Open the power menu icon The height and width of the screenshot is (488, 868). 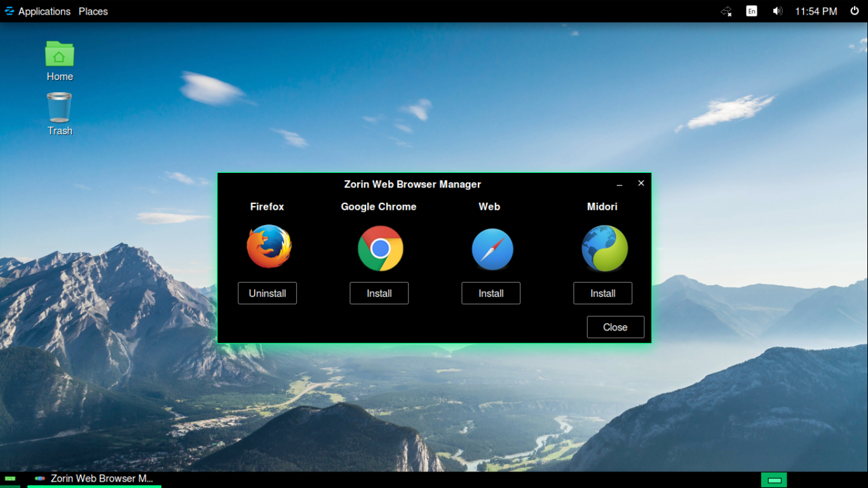tap(855, 11)
